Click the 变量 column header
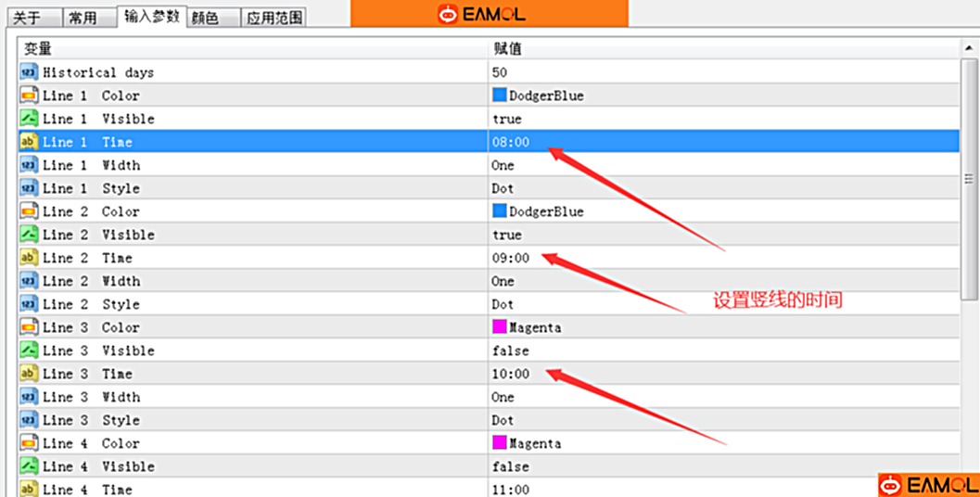Image resolution: width=980 pixels, height=497 pixels. pos(38,49)
